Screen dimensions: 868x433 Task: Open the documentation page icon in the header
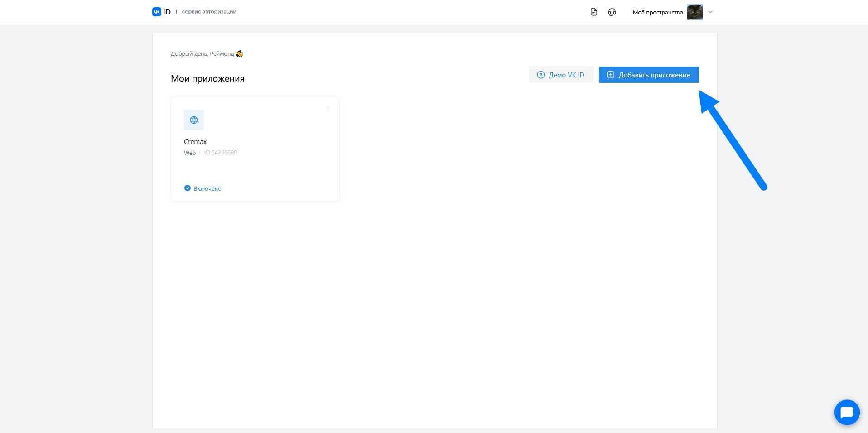(594, 12)
